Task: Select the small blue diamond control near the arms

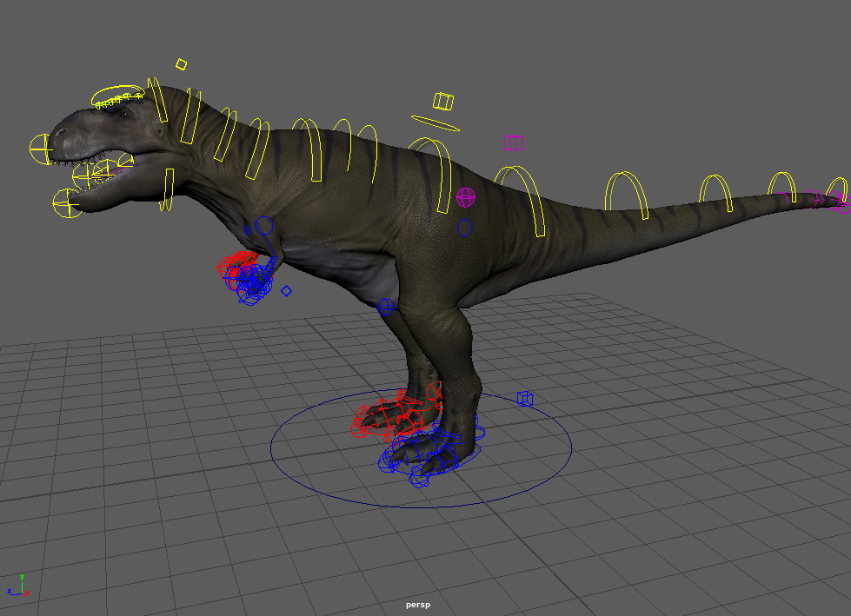Action: [286, 291]
